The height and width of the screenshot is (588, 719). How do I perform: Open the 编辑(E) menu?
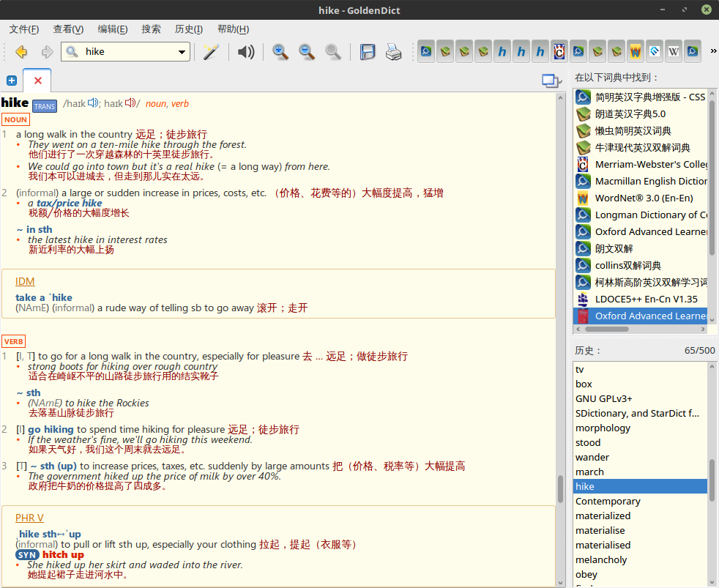pos(112,29)
